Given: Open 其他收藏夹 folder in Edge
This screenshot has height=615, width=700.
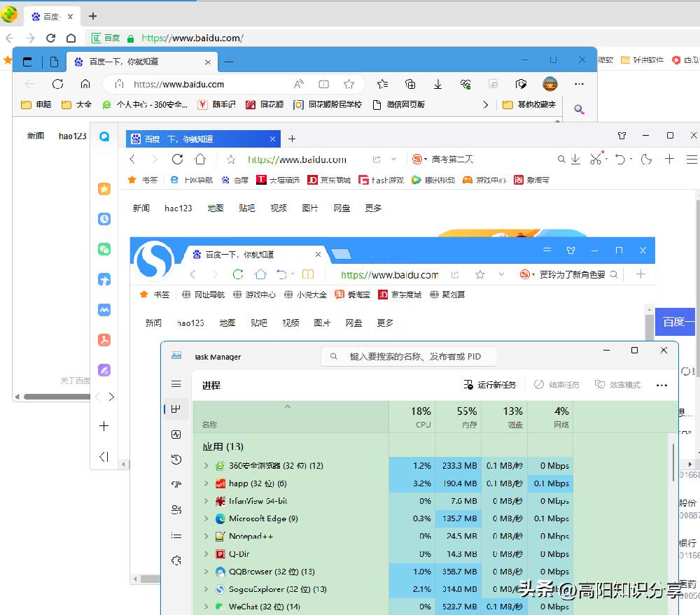Looking at the screenshot, I should click(529, 104).
